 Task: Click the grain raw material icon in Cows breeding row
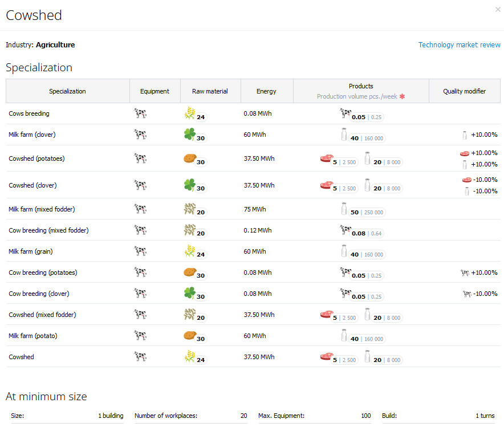pyautogui.click(x=190, y=113)
